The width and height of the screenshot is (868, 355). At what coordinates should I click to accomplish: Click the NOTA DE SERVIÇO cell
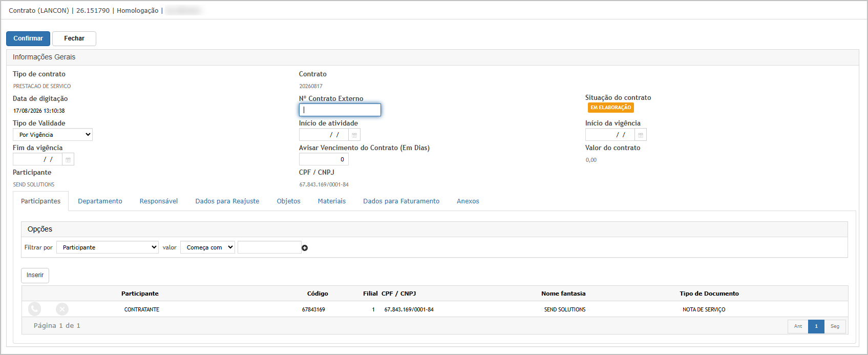(704, 309)
